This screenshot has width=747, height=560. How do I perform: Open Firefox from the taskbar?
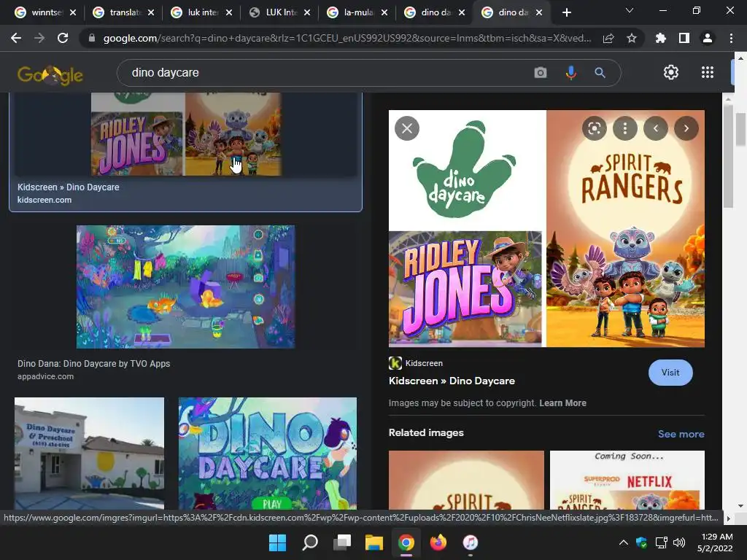(x=438, y=542)
